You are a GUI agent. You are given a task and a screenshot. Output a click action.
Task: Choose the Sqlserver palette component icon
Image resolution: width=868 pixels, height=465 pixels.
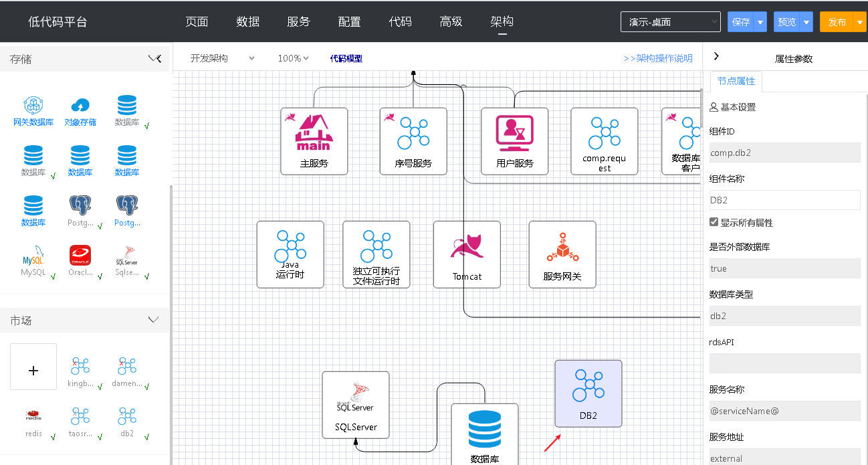(127, 261)
